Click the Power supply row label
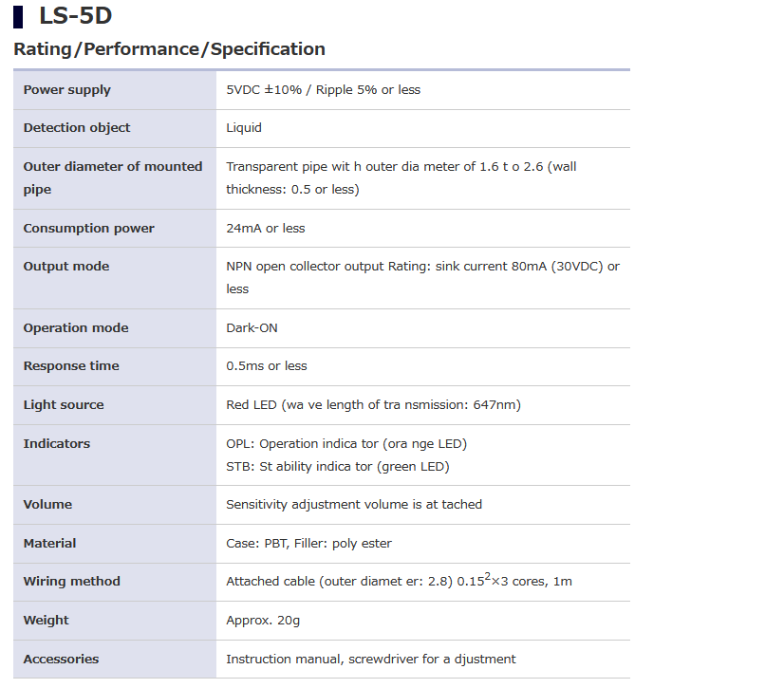The height and width of the screenshot is (688, 784). 66,90
